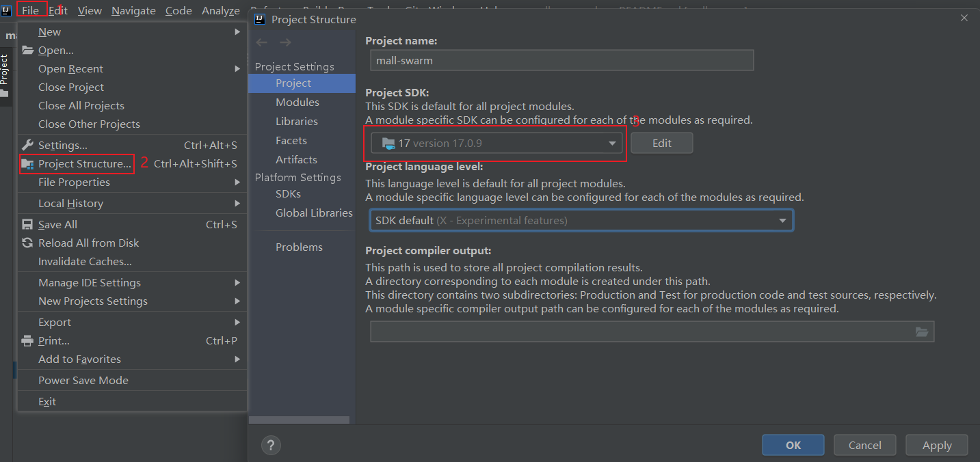
Task: Click the printer icon beside Print
Action: point(27,340)
